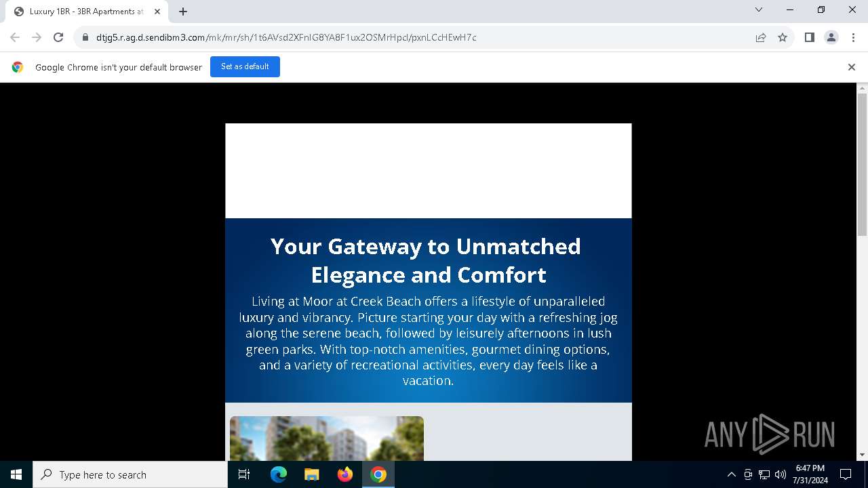
Task: Bookmark this tab with star icon
Action: click(783, 37)
